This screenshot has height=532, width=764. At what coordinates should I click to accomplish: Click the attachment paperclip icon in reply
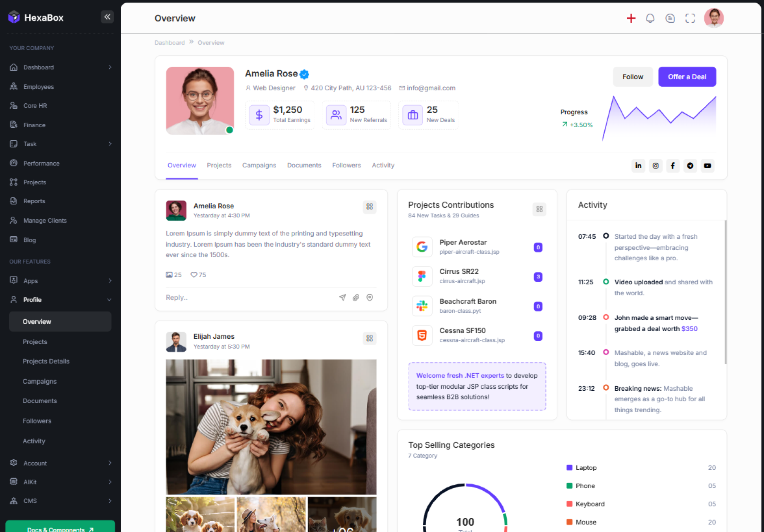pos(356,297)
